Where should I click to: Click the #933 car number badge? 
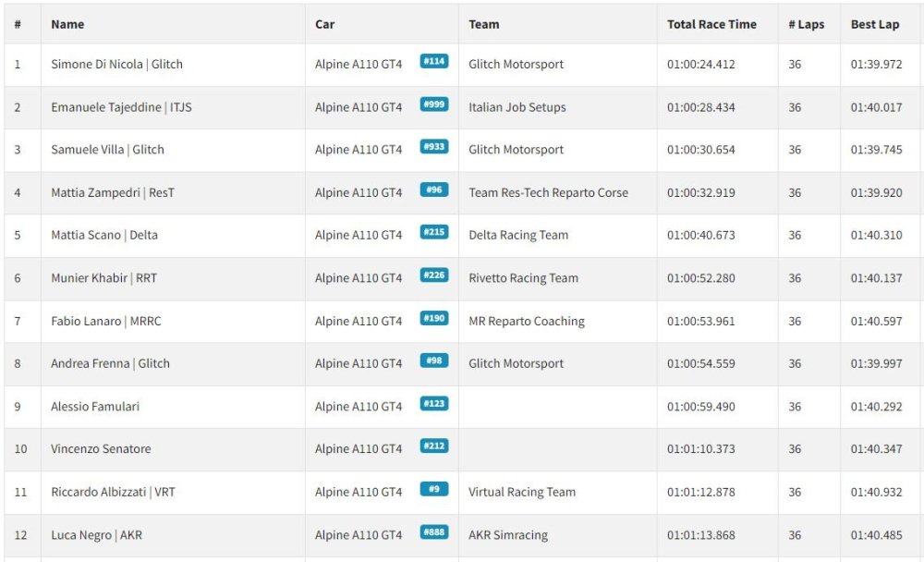click(x=434, y=147)
